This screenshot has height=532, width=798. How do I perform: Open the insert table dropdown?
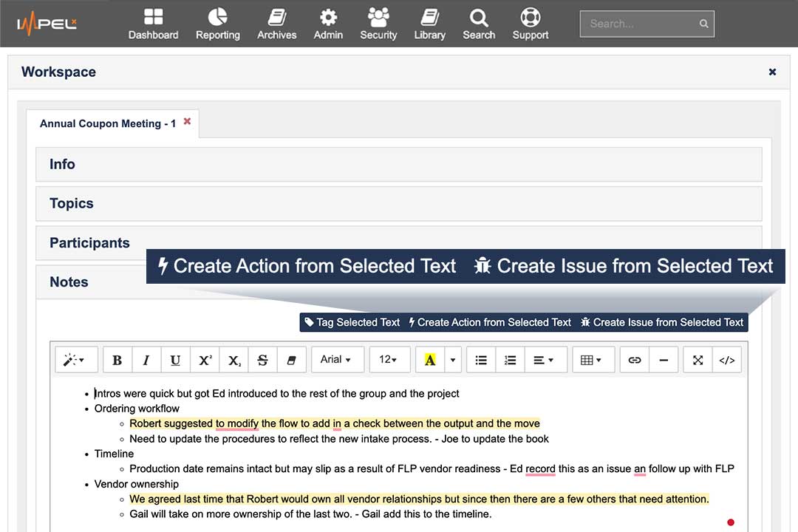(x=593, y=360)
